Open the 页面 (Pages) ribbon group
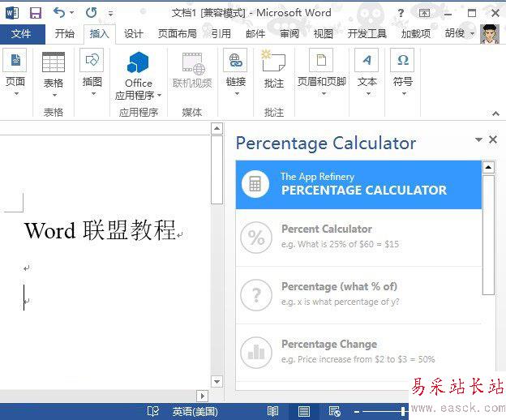The height and width of the screenshot is (420, 506). 15,73
